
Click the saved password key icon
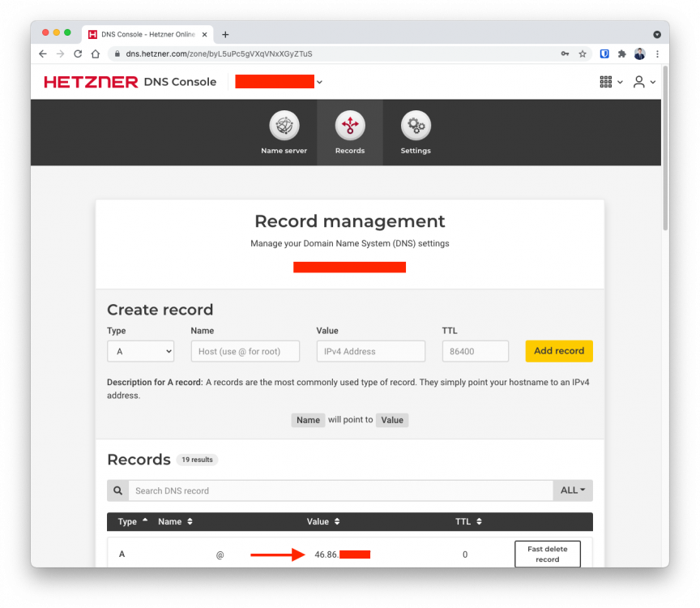(565, 54)
